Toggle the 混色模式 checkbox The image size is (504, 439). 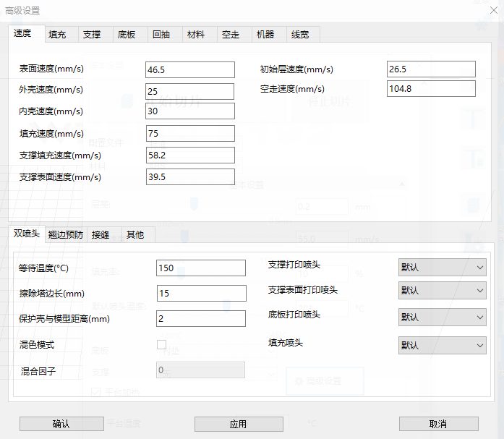click(161, 345)
